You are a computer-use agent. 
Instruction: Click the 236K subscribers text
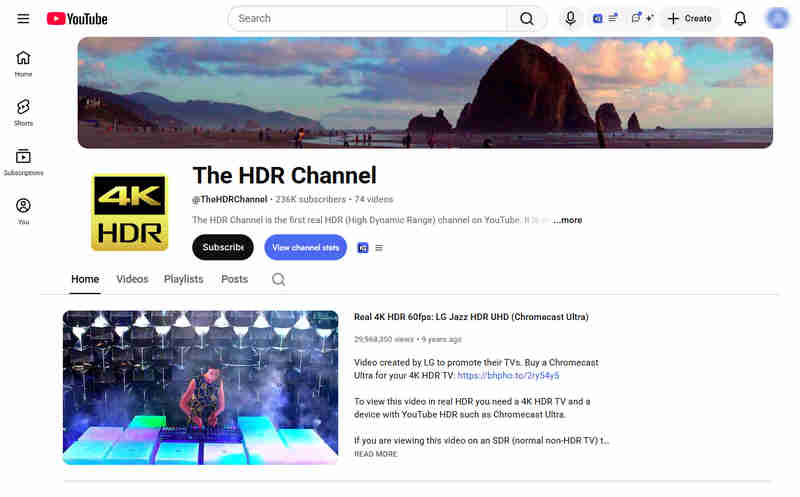coord(311,200)
